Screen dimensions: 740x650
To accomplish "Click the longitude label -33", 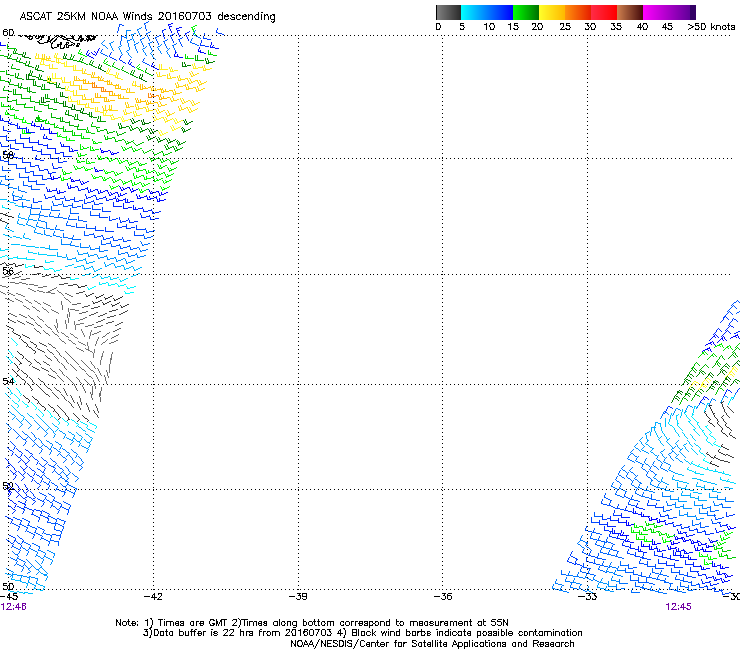I will [588, 597].
